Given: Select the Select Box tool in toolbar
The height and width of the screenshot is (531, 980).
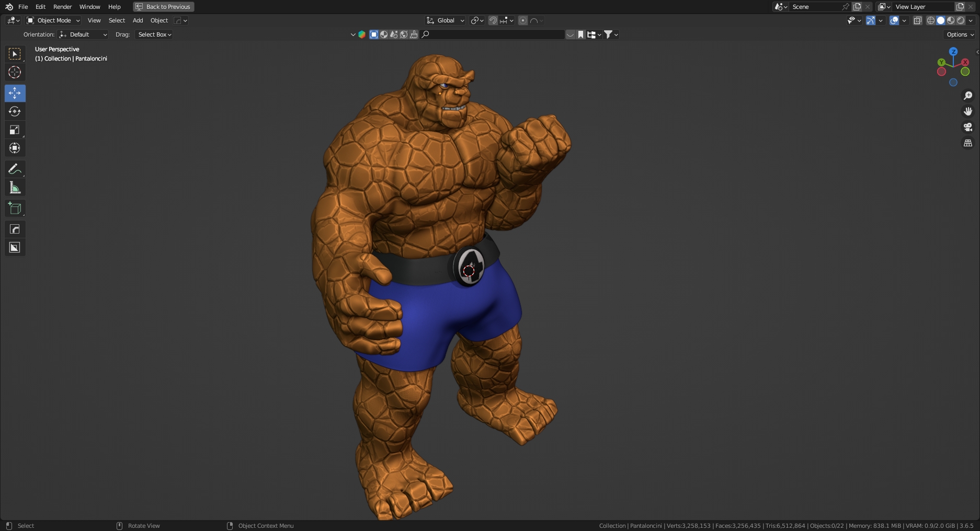Looking at the screenshot, I should (15, 54).
